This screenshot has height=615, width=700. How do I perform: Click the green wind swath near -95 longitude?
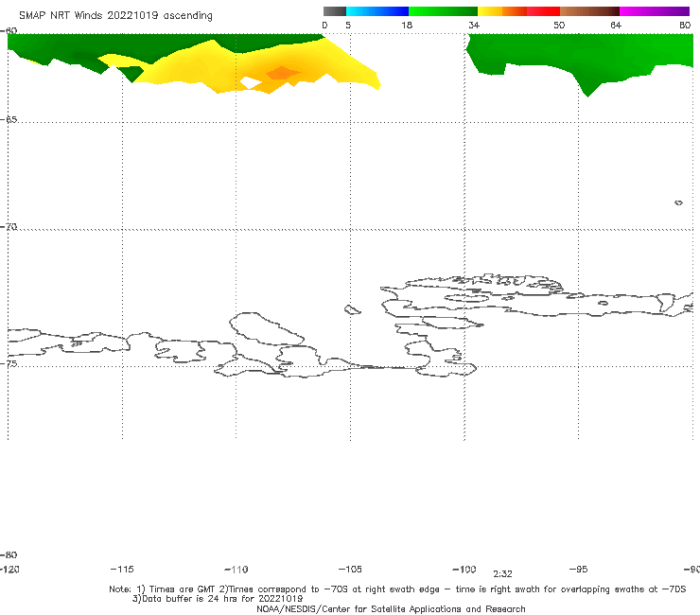(581, 58)
